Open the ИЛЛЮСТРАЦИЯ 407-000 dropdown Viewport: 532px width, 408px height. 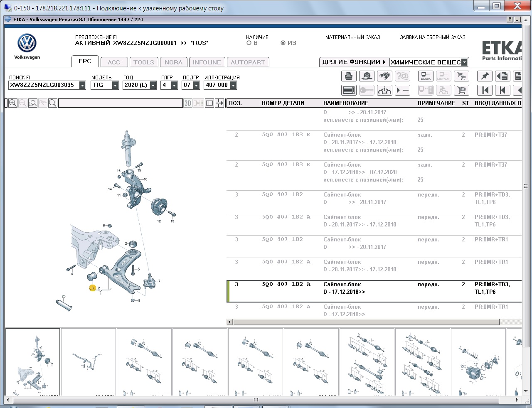233,85
